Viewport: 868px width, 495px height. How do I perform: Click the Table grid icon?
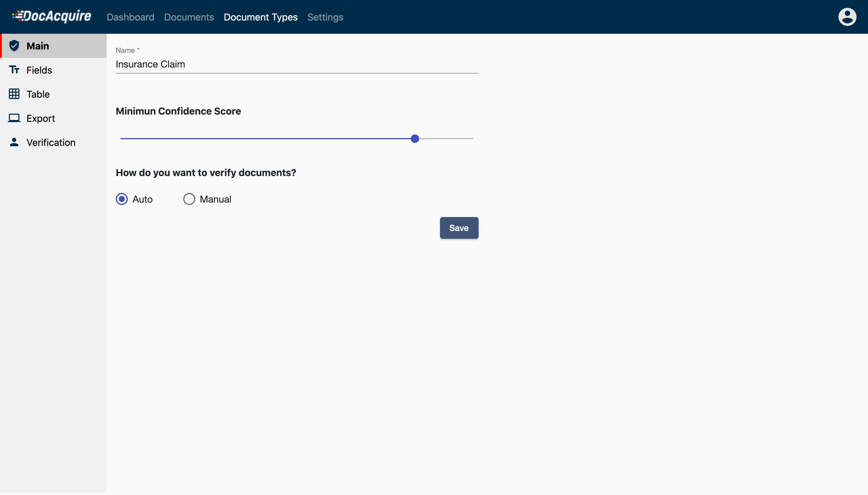click(x=14, y=94)
